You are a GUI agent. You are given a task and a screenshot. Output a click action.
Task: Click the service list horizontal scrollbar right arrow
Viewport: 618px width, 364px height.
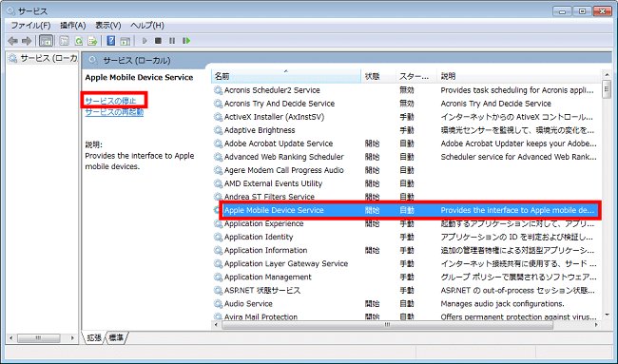[x=596, y=325]
